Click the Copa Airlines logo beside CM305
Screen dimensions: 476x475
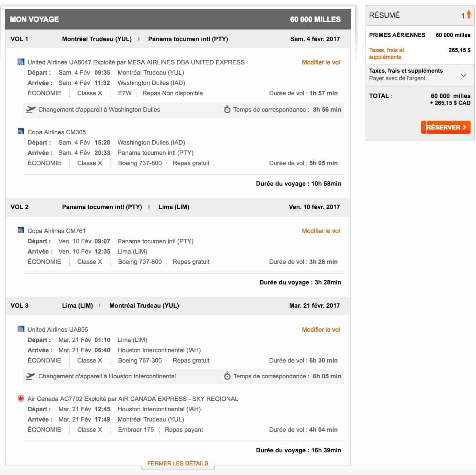point(21,132)
